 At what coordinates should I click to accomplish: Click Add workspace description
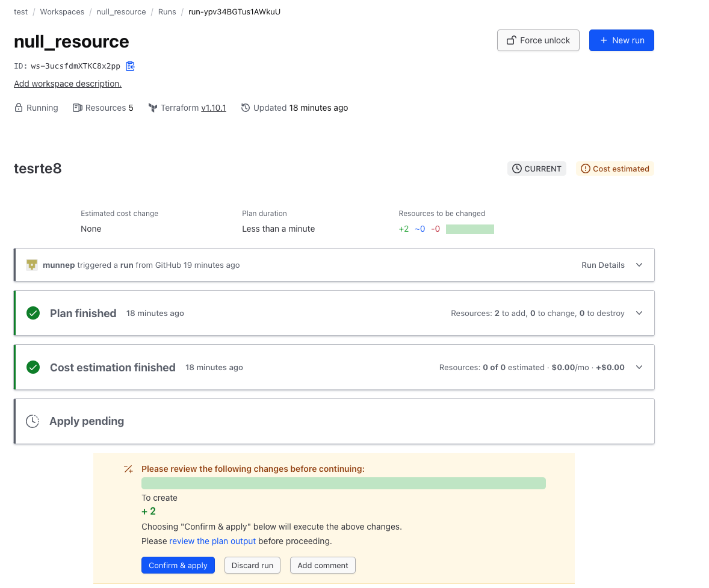click(x=67, y=84)
